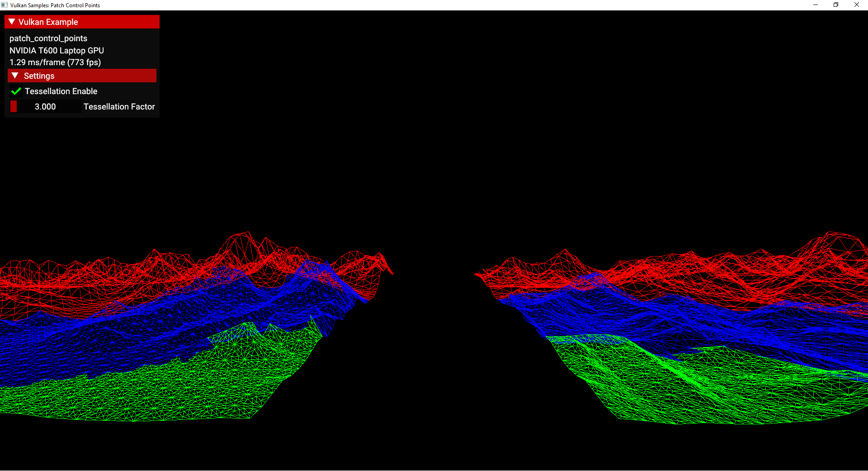Click the Vulkan Example title bar text
This screenshot has width=868, height=471.
pos(48,22)
